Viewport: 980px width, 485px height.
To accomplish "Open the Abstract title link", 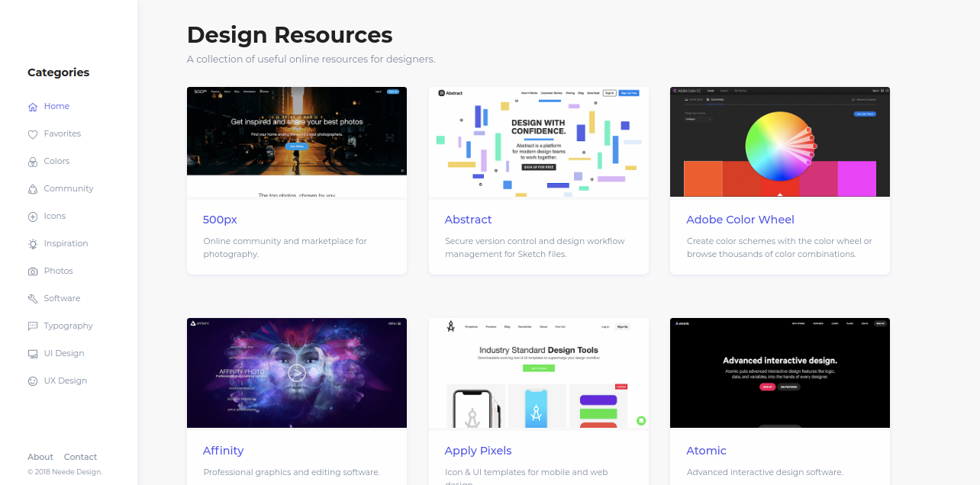I will [468, 220].
